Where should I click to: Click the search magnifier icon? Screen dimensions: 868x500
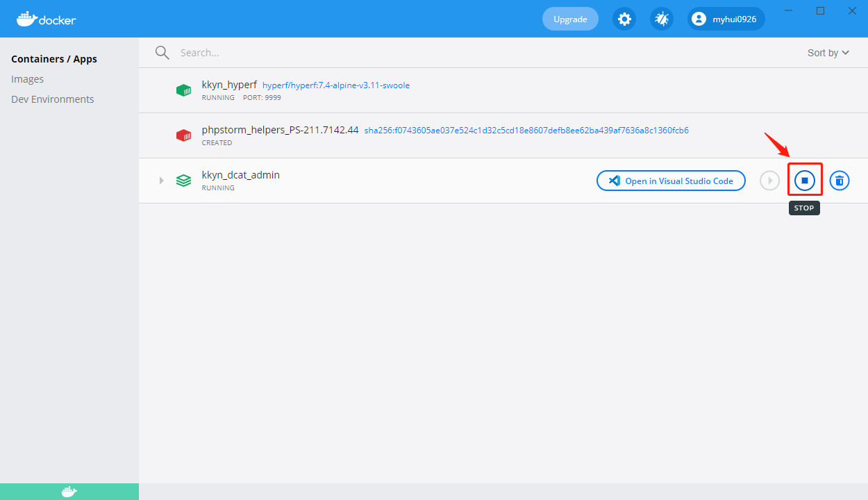click(x=162, y=52)
